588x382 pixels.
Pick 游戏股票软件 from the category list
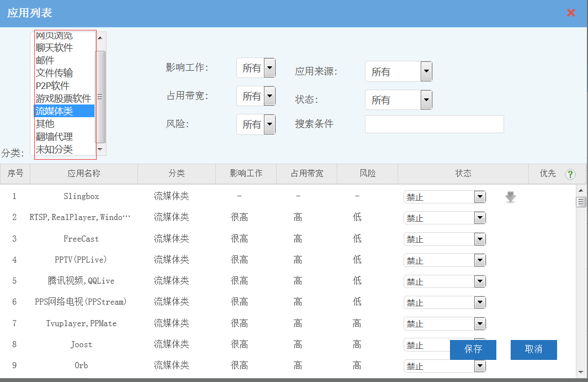click(63, 98)
